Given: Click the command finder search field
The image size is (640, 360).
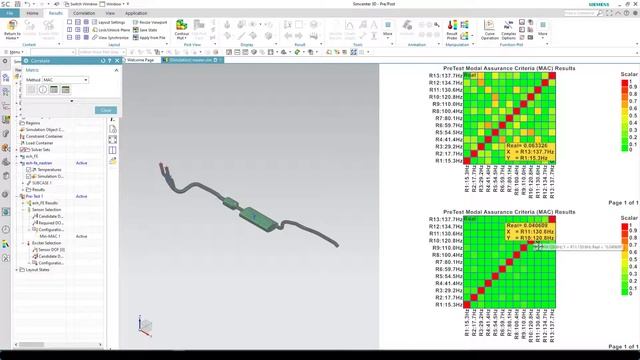Looking at the screenshot, I should click(580, 13).
